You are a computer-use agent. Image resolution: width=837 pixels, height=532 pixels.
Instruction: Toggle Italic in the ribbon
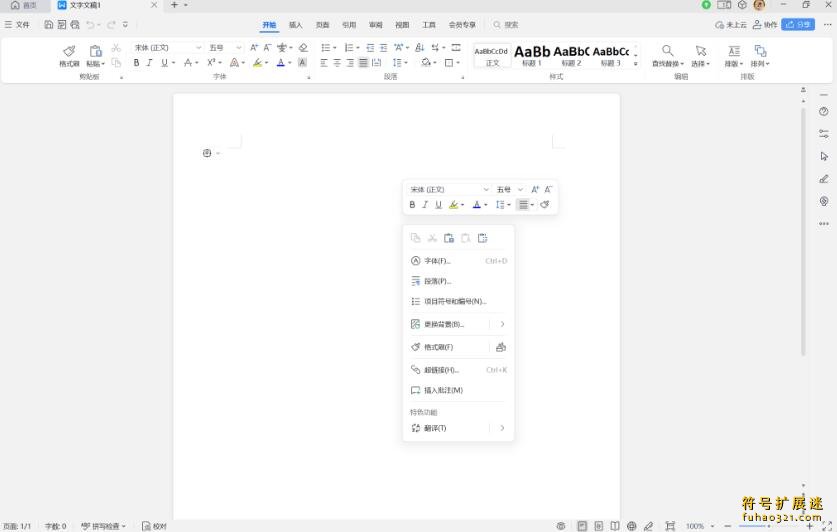pyautogui.click(x=149, y=63)
